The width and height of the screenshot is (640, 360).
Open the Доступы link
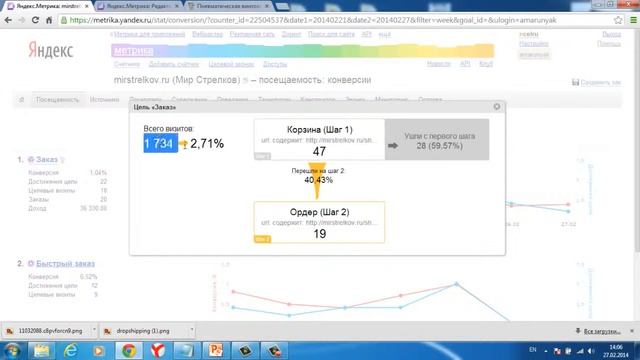(275, 64)
